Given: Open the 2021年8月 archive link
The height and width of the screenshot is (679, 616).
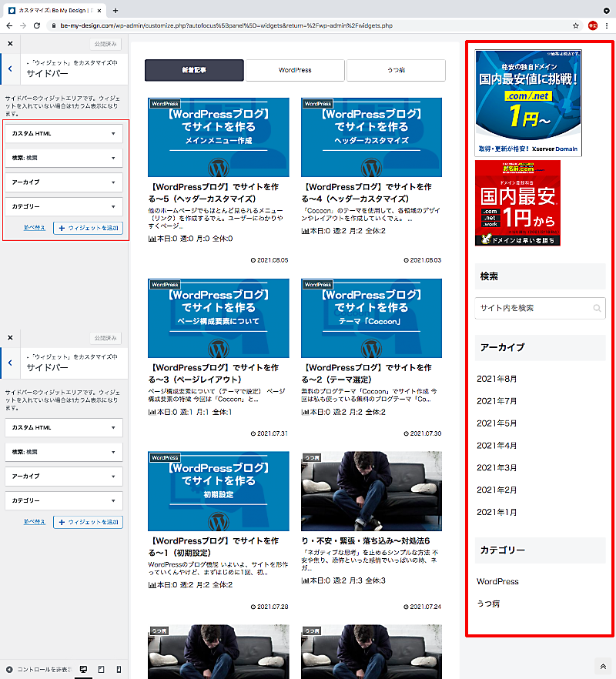Looking at the screenshot, I should point(497,379).
